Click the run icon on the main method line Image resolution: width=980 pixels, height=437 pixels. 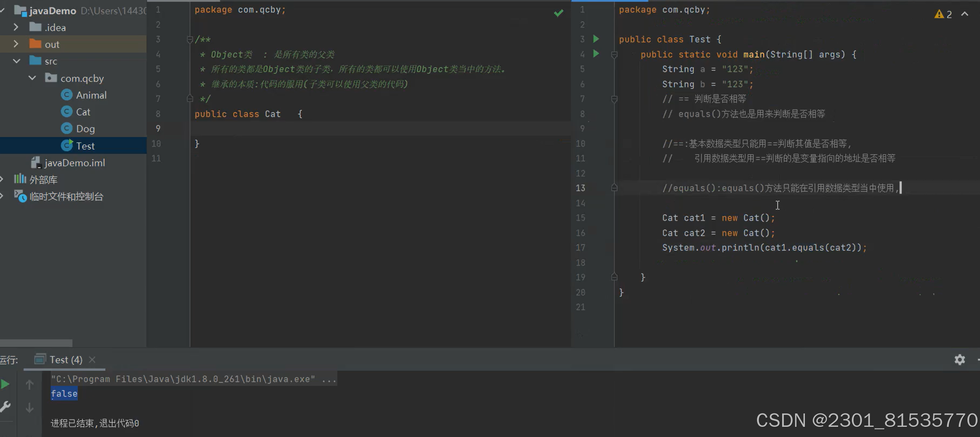pos(595,54)
